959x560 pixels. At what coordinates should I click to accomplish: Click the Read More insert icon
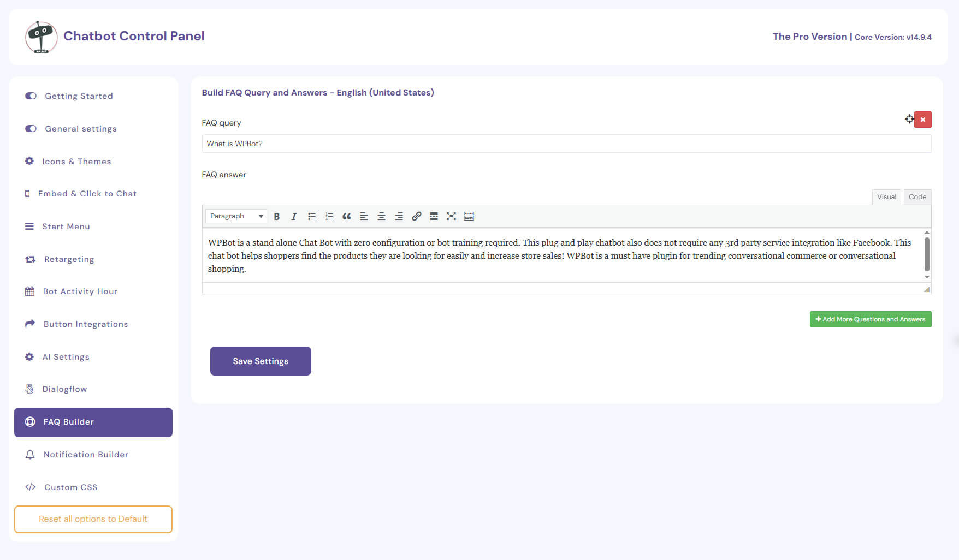(x=434, y=216)
